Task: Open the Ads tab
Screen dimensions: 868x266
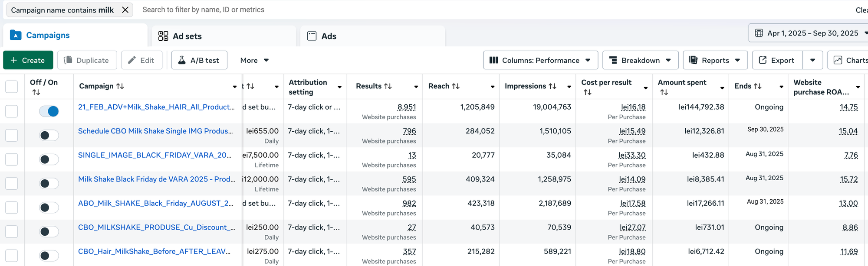Action: click(328, 36)
